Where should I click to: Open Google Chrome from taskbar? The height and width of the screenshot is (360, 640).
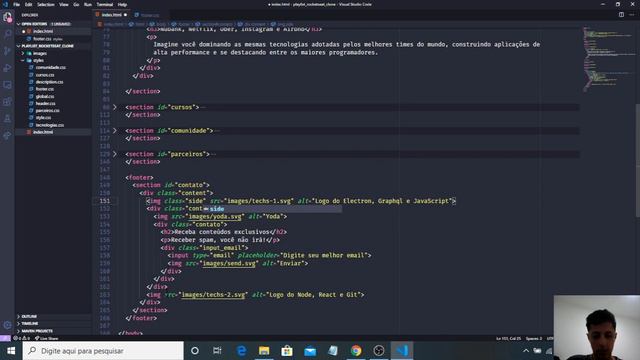point(356,351)
